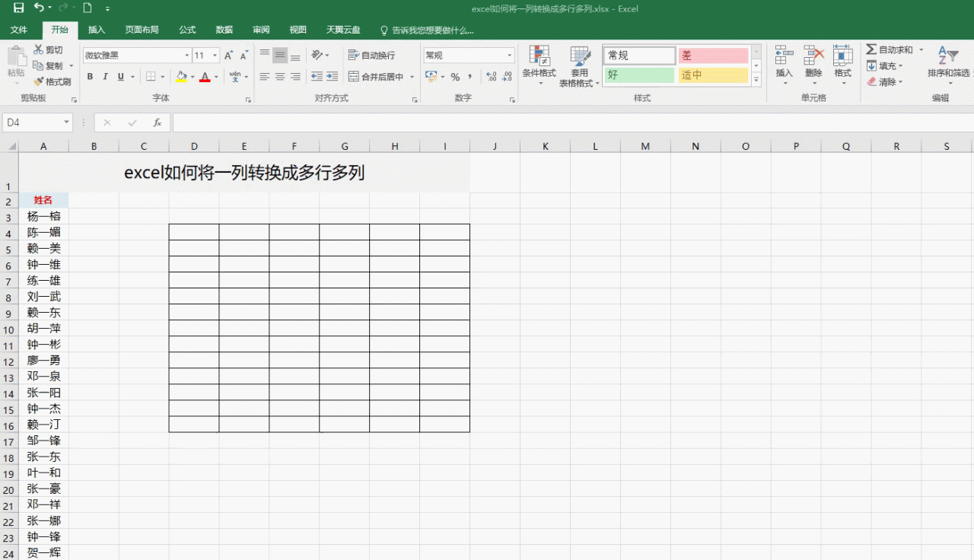Switch to the Page Layout (页面布局) tab

[142, 30]
